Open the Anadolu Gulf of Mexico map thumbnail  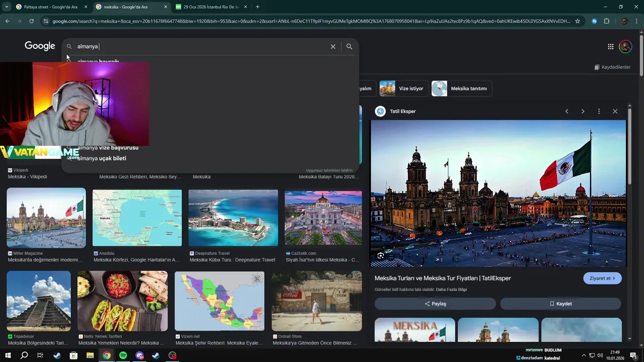(137, 218)
